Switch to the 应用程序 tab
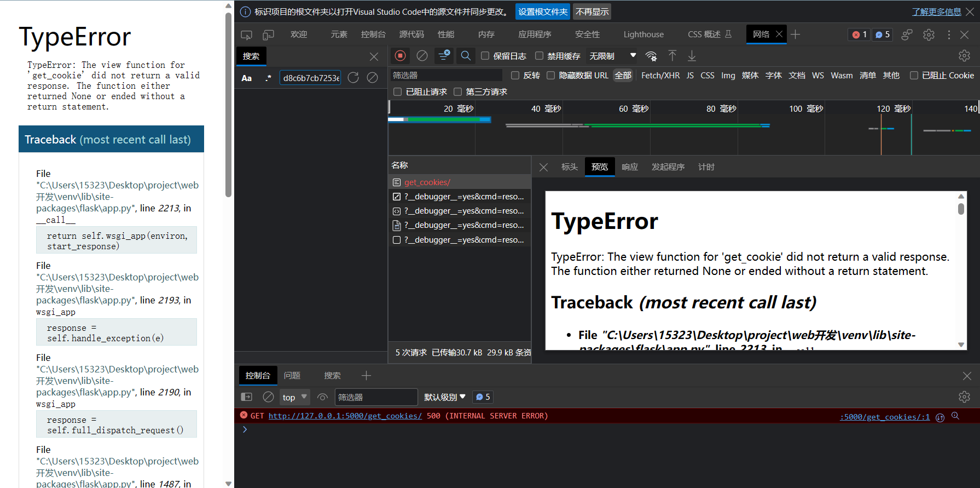Image resolution: width=980 pixels, height=488 pixels. point(535,35)
